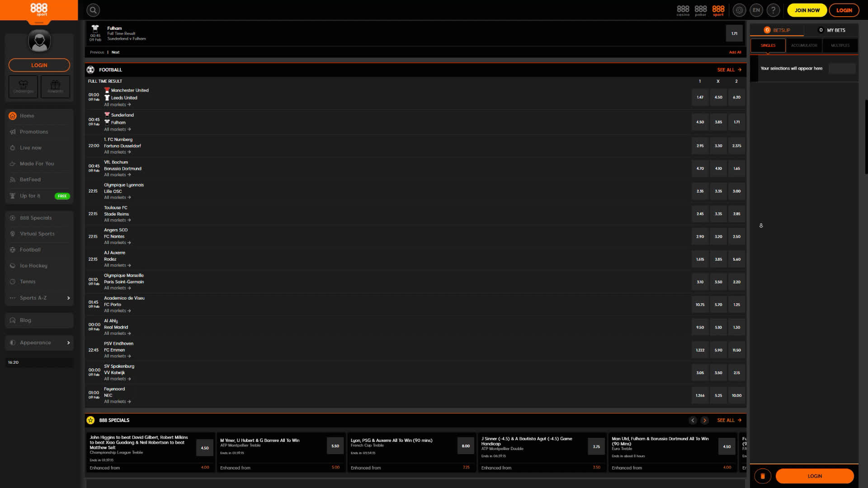Toggle John Higgins special 4.50 odds
The image size is (868, 488).
pyautogui.click(x=205, y=448)
